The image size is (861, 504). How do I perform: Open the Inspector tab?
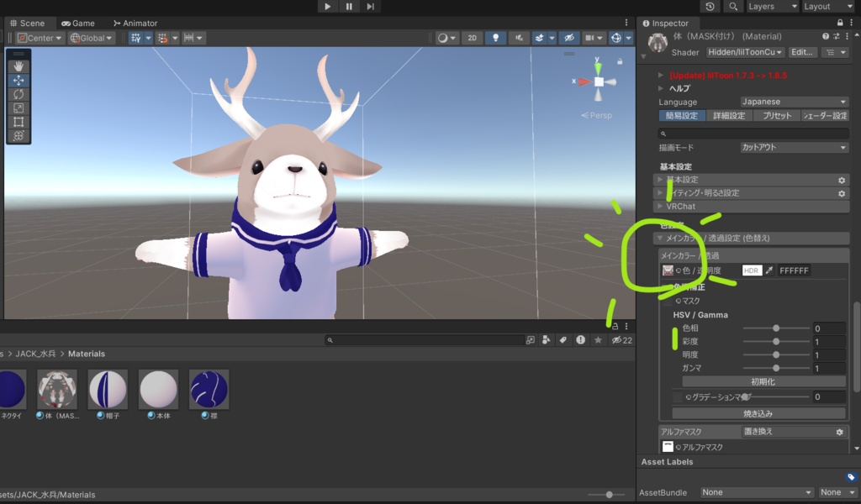(x=665, y=23)
